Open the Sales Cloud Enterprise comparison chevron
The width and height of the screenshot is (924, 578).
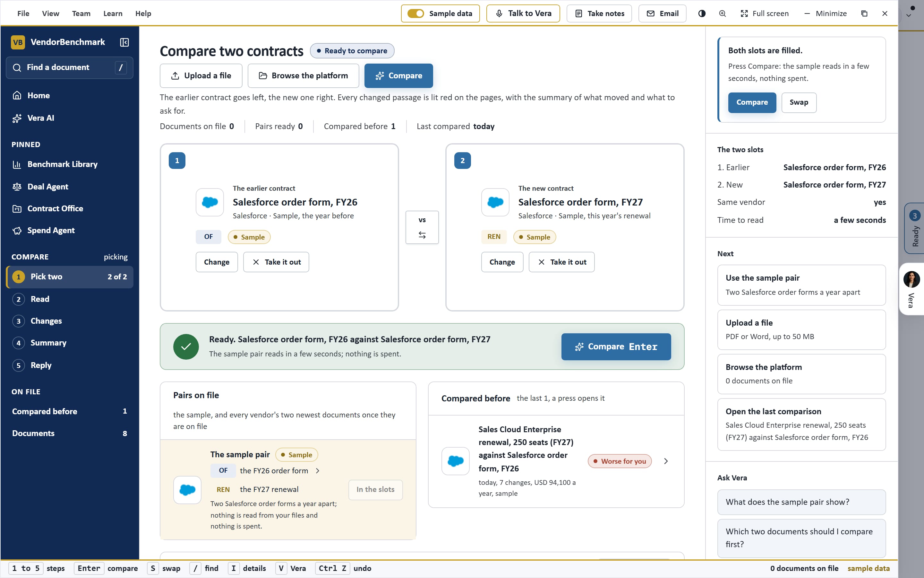[665, 461]
